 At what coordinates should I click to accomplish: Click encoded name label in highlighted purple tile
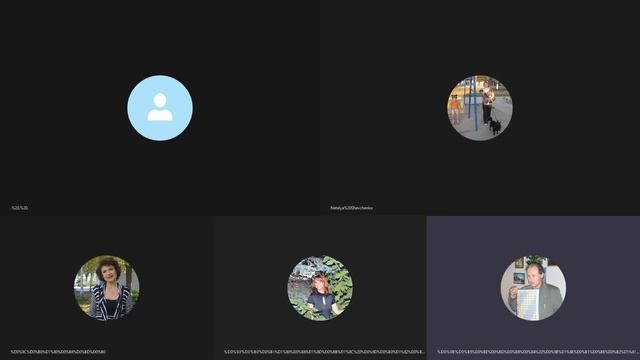538,351
